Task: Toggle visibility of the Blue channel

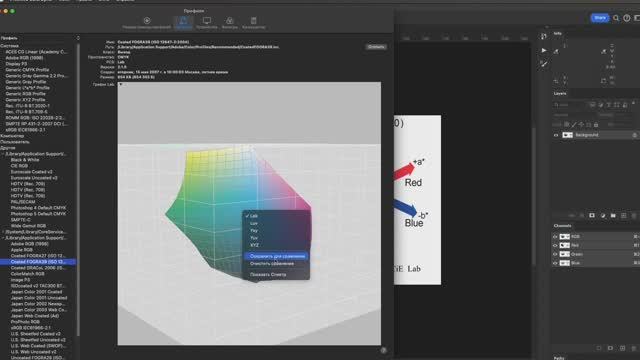Action: click(x=555, y=263)
